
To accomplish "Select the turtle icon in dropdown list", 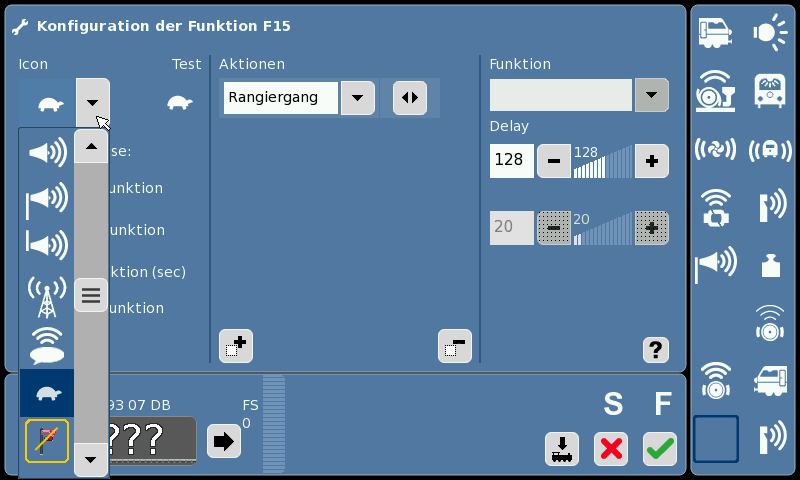I will click(47, 393).
